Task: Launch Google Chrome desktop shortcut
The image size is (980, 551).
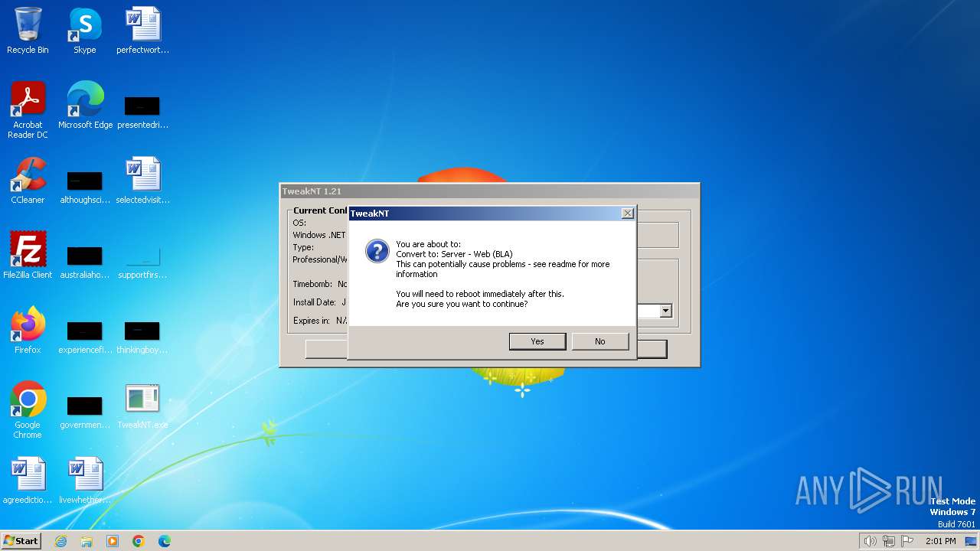Action: point(28,410)
